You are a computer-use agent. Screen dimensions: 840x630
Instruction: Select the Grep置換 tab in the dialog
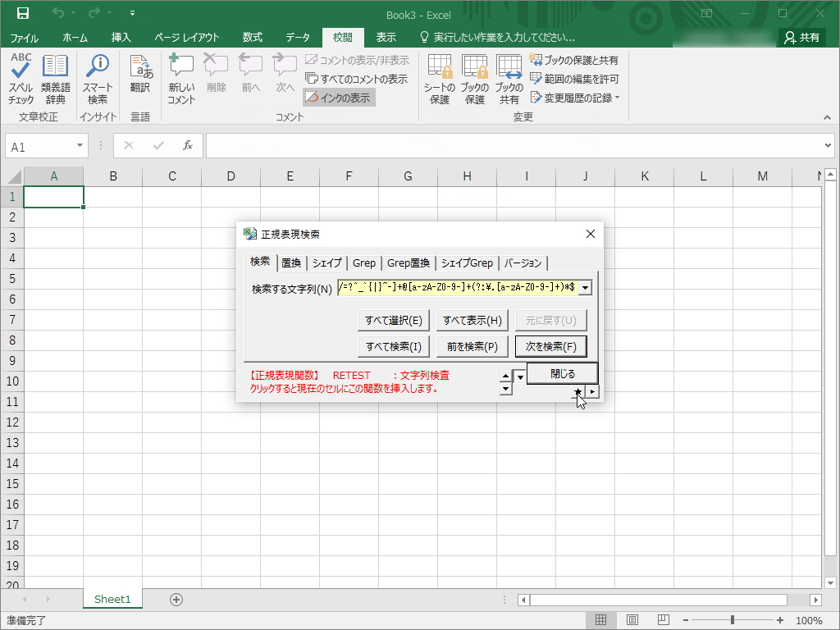409,263
